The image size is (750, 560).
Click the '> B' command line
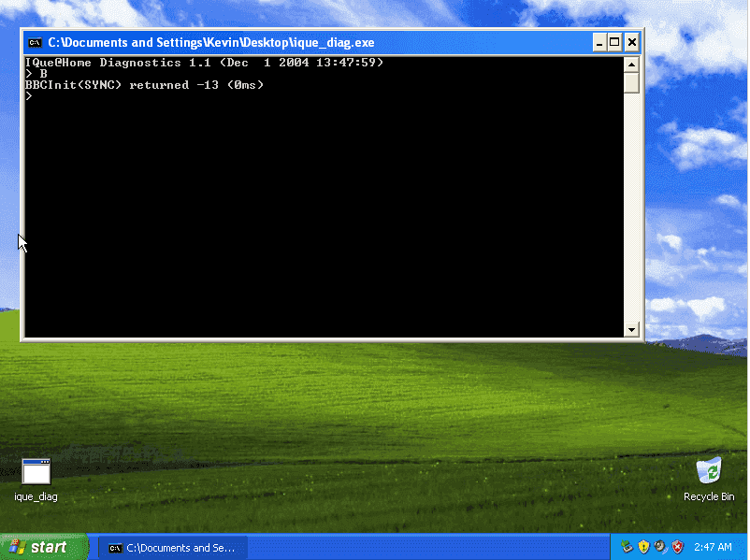click(36, 74)
